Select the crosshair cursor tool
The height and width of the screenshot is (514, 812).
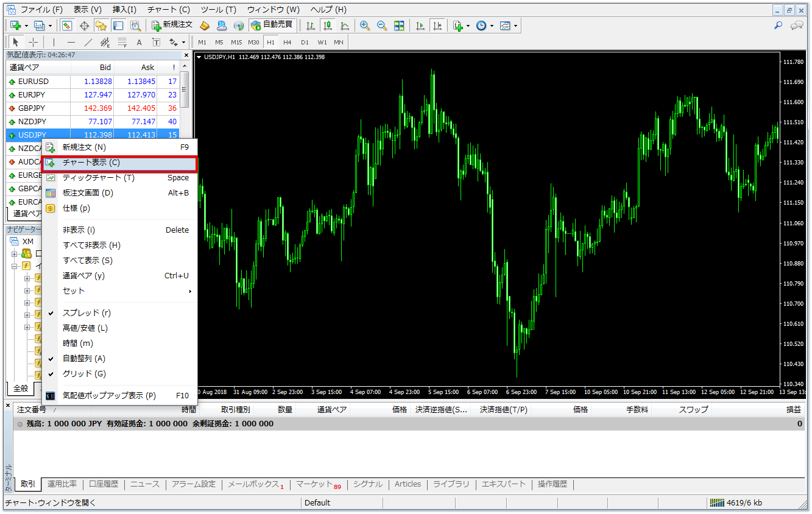33,42
